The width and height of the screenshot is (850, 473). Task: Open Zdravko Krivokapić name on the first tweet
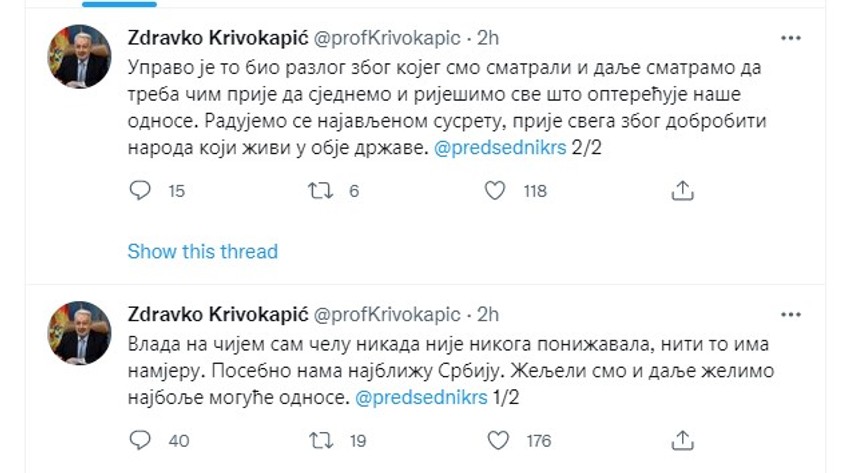coord(215,38)
